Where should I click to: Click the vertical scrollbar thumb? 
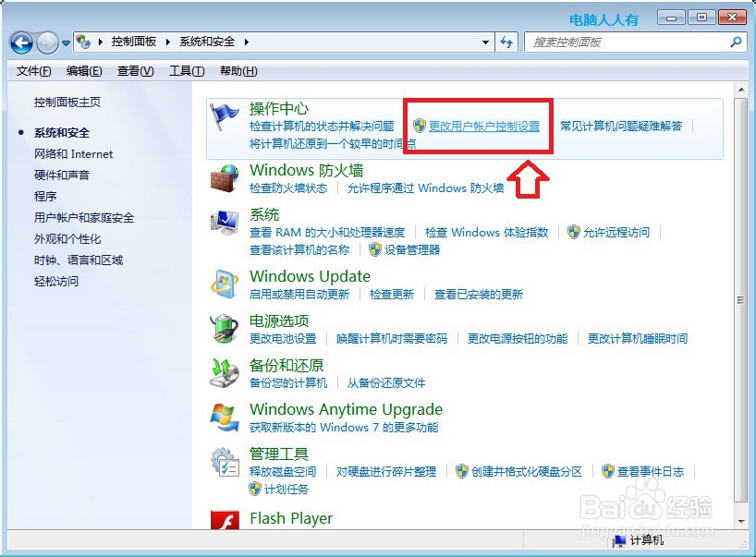pyautogui.click(x=740, y=300)
